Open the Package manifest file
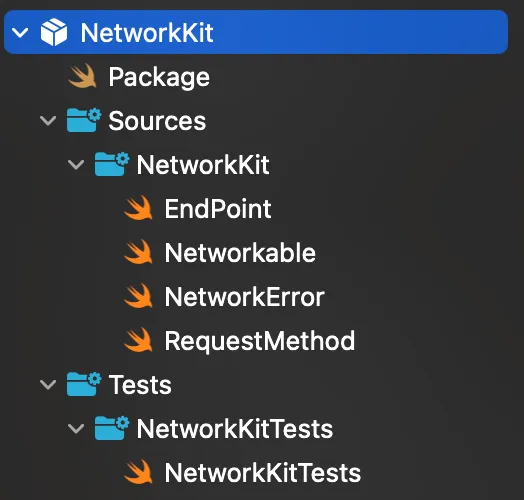 [159, 77]
